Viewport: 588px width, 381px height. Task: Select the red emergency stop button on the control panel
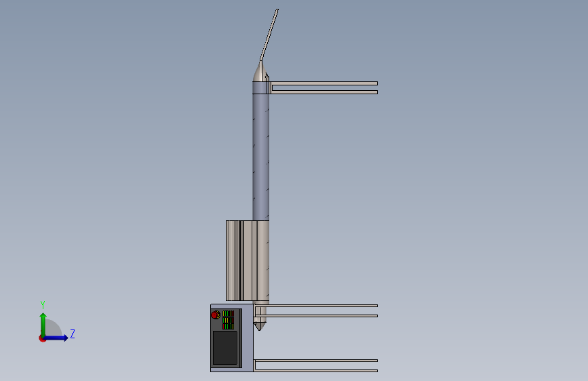(x=215, y=315)
